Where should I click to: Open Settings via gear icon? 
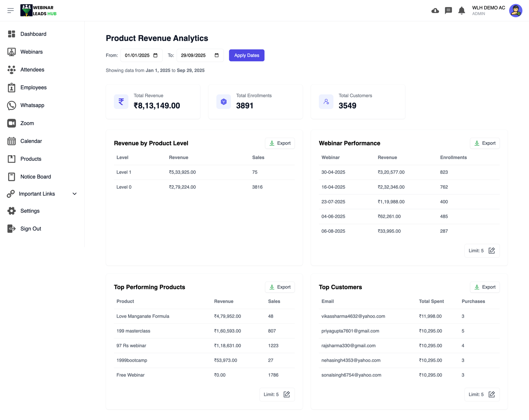click(12, 211)
